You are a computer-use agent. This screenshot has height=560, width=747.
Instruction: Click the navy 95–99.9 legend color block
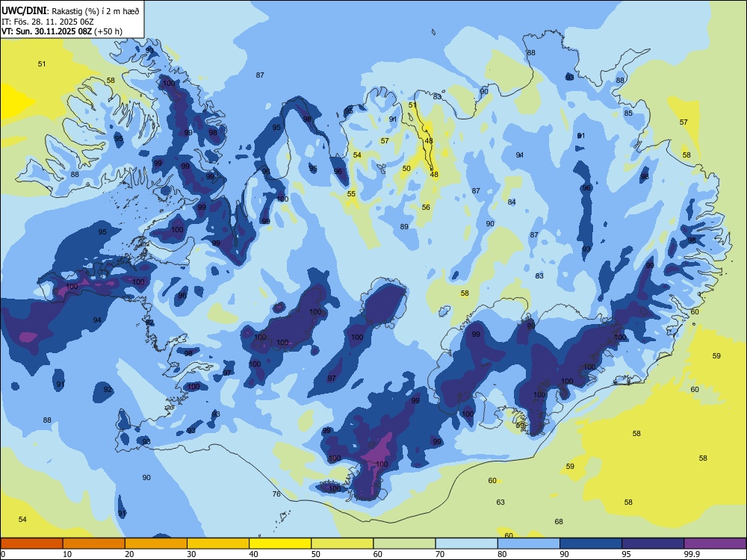click(x=653, y=544)
